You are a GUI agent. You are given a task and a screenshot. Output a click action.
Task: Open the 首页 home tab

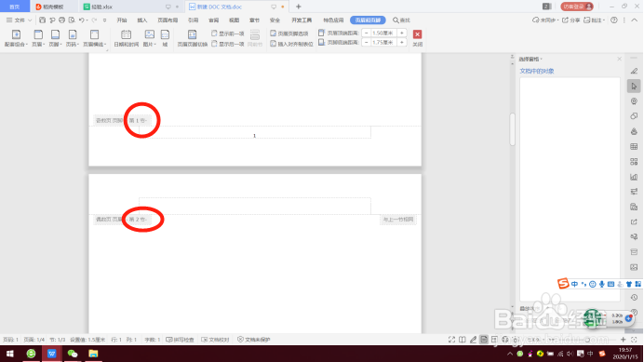click(x=15, y=7)
